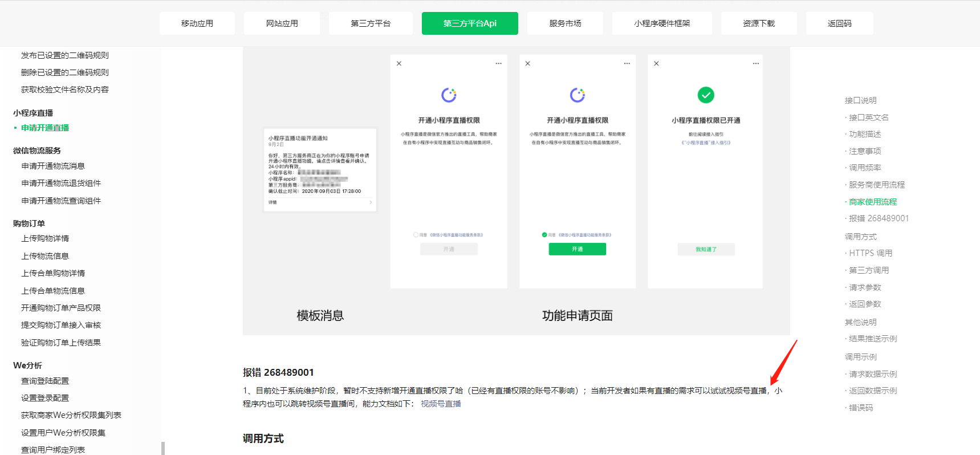Jump to 返回参数 in page outline

[865, 304]
